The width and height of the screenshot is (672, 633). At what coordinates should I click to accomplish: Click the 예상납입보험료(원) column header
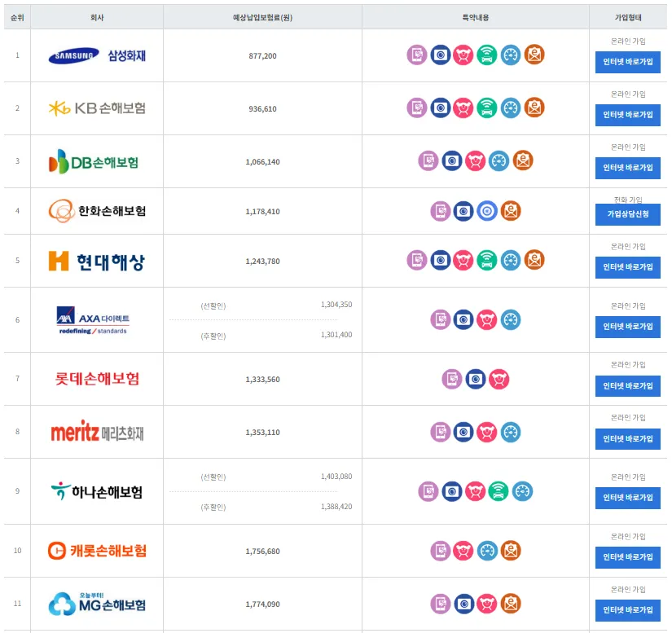tap(262, 18)
